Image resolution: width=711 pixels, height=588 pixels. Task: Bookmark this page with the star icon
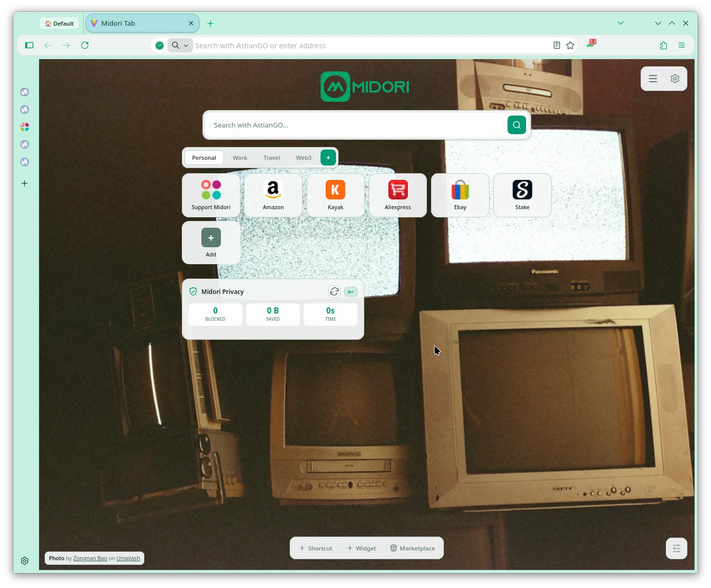[570, 45]
